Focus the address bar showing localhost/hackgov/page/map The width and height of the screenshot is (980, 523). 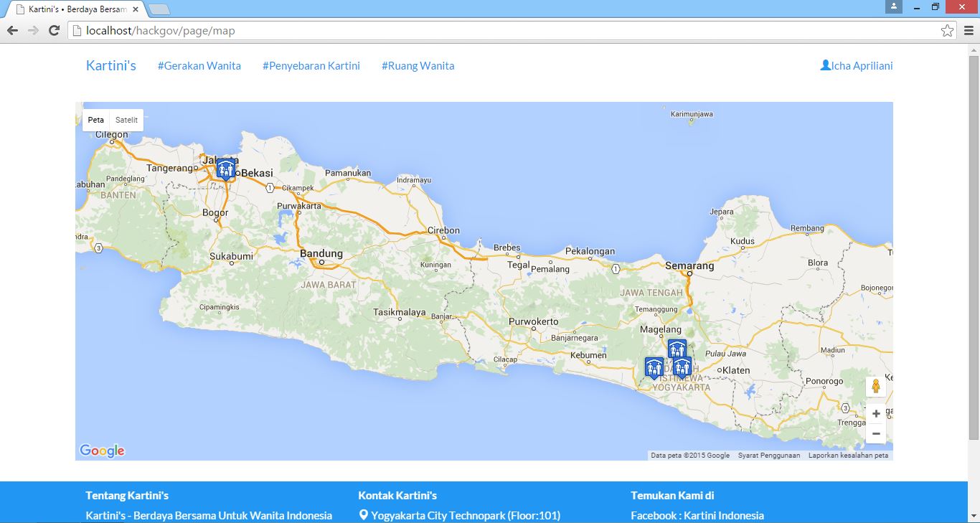pos(512,31)
